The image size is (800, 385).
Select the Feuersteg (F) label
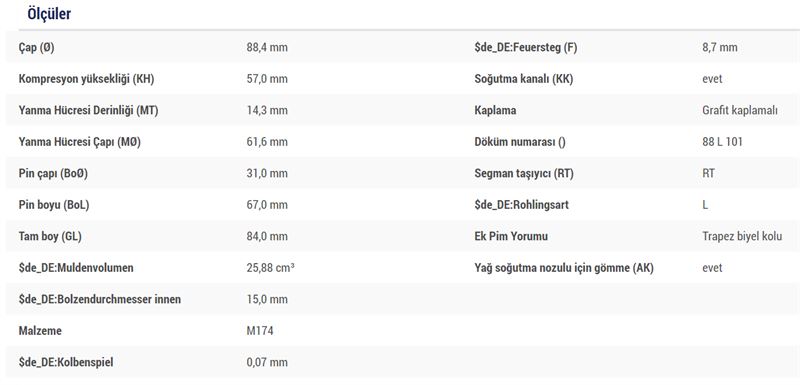(x=526, y=47)
